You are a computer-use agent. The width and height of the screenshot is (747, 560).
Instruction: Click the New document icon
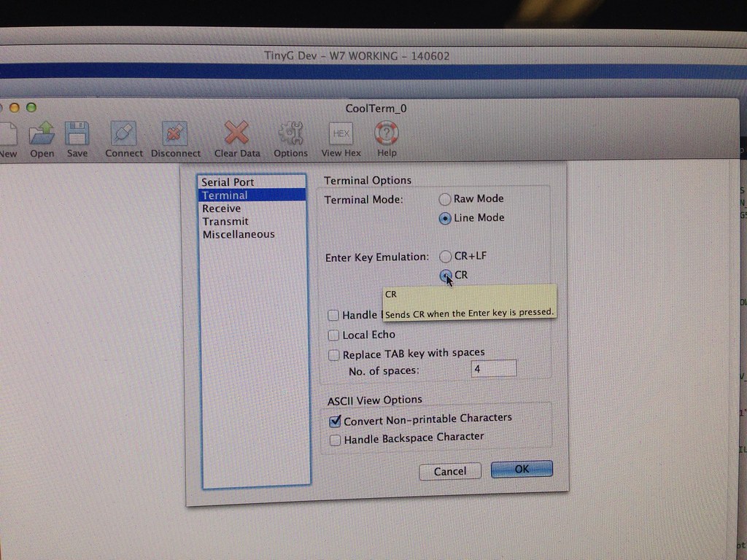tap(7, 134)
